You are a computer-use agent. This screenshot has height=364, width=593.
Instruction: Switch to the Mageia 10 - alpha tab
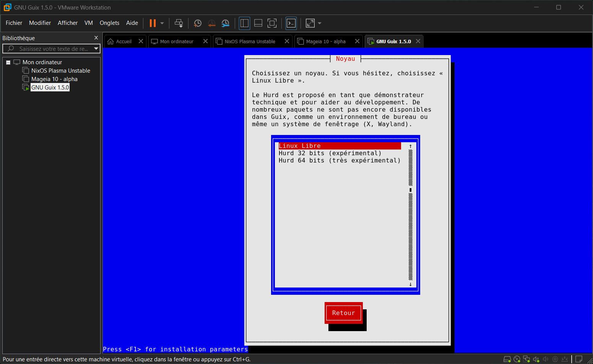pyautogui.click(x=325, y=41)
